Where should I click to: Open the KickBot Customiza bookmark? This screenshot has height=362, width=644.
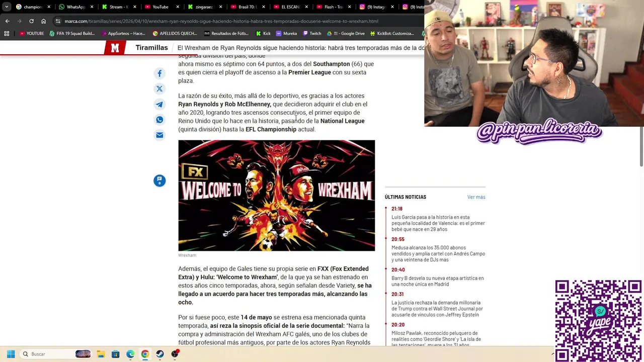pyautogui.click(x=392, y=34)
